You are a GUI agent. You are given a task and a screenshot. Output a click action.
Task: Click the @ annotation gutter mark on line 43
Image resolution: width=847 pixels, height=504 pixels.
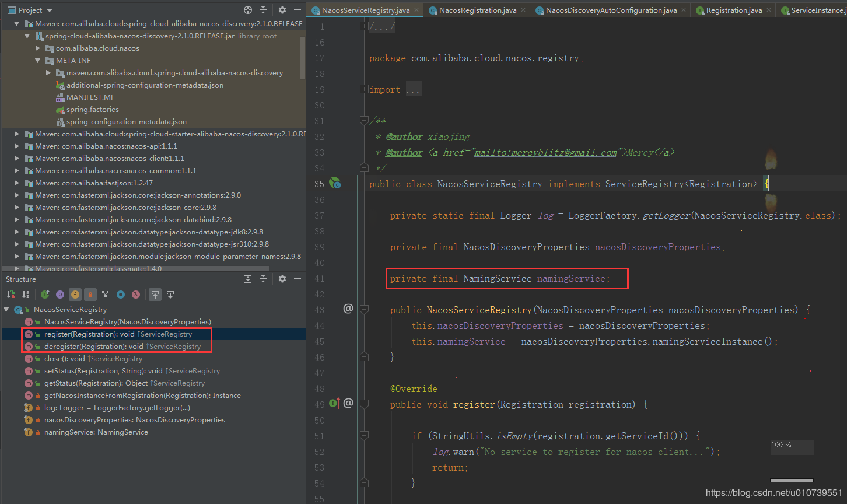(348, 309)
